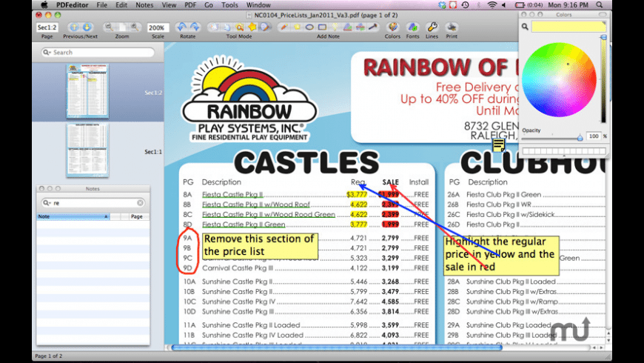Select the Magnify tool mode
Viewport: 644px width, 363px height.
pos(239,27)
